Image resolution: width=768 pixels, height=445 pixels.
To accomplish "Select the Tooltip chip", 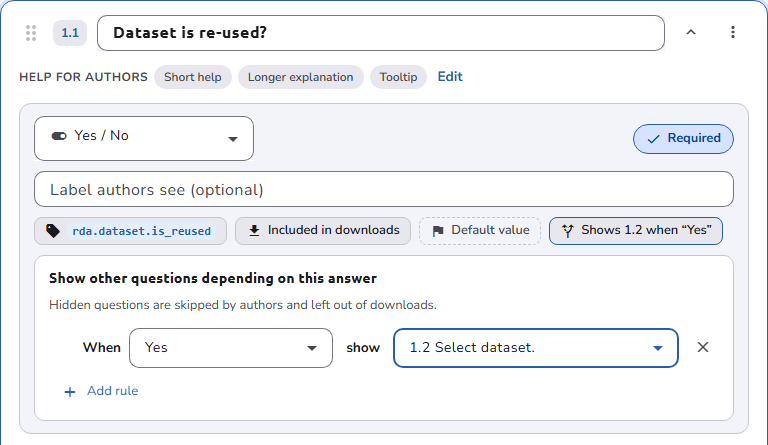I will point(398,77).
